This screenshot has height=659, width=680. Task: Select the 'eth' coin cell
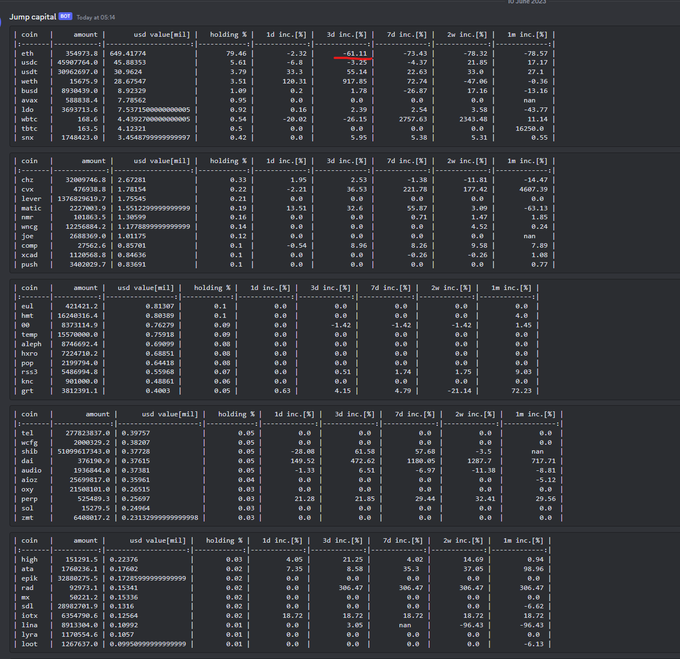27,53
